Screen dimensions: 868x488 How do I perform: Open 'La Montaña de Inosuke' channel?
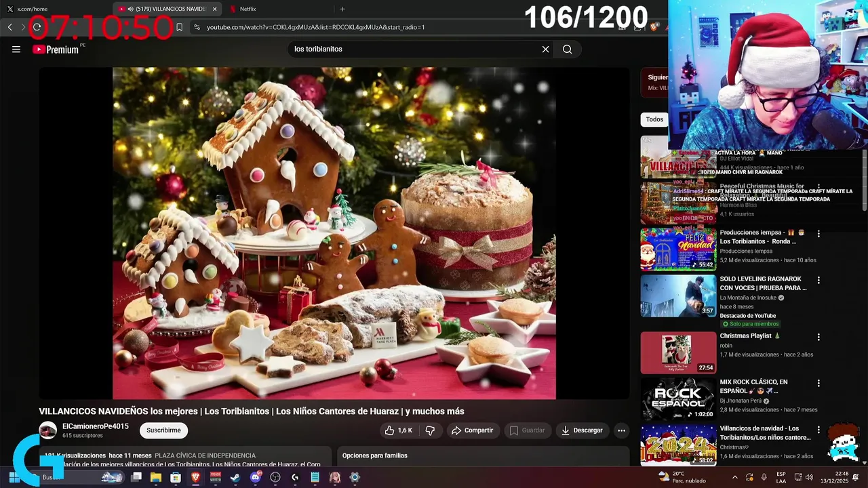tap(748, 298)
